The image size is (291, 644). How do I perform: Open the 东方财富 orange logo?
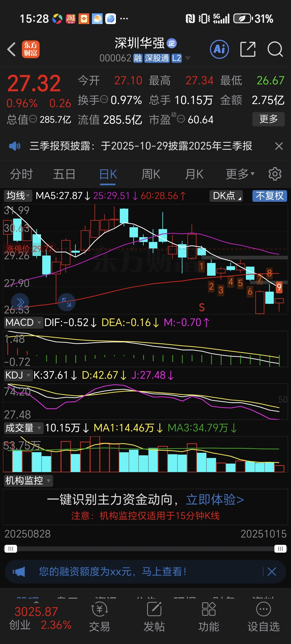[x=31, y=49]
